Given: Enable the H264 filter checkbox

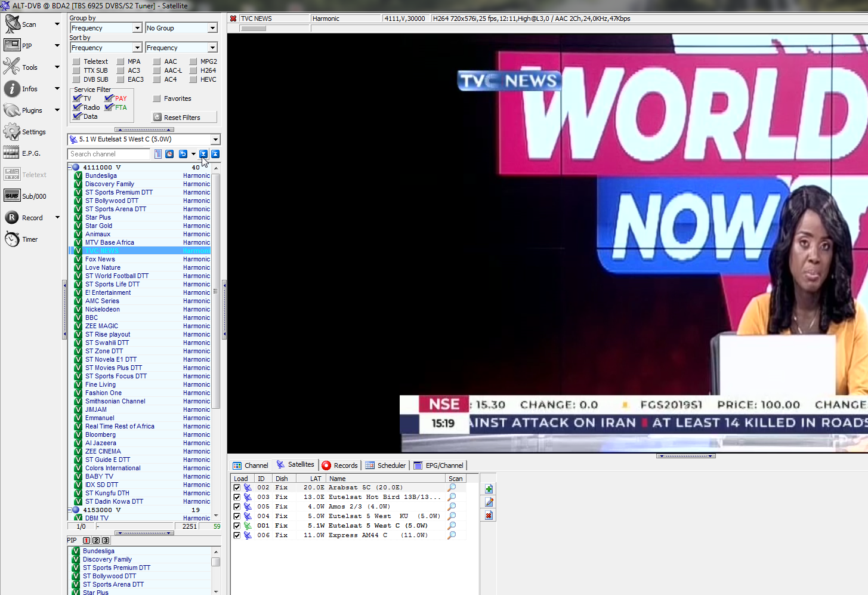Looking at the screenshot, I should [193, 70].
